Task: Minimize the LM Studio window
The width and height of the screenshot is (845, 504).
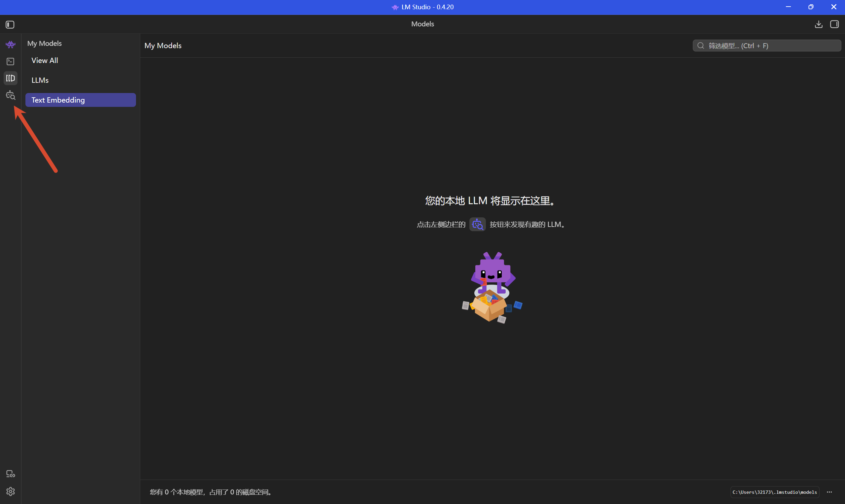Action: (x=788, y=7)
